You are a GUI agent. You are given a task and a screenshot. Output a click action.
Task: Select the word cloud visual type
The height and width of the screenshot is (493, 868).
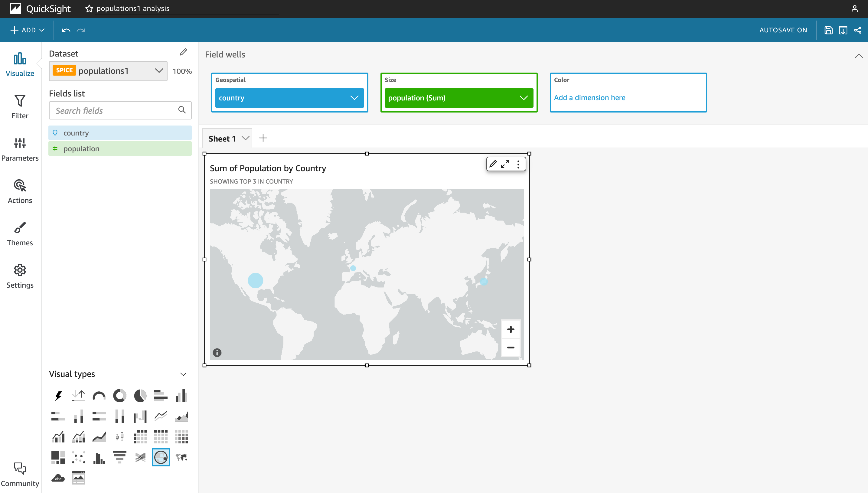[x=58, y=478]
